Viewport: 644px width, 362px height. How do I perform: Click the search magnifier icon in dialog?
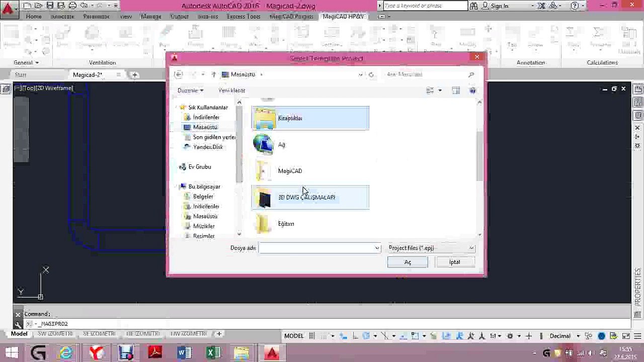[471, 74]
